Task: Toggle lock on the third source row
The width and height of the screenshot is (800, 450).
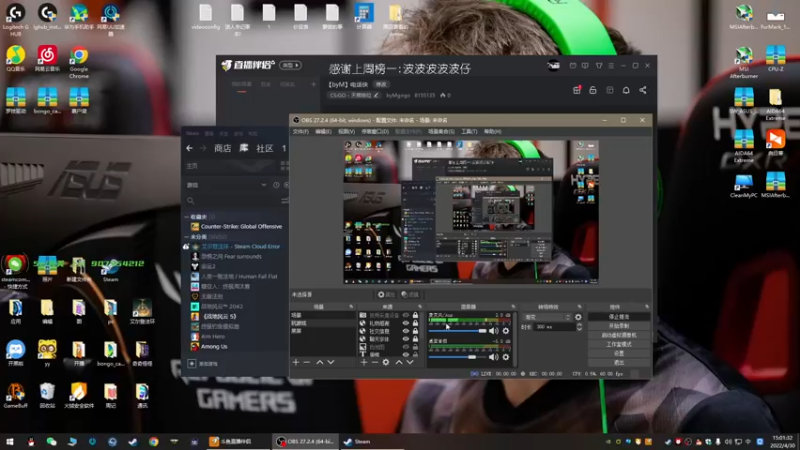Action: tap(415, 331)
